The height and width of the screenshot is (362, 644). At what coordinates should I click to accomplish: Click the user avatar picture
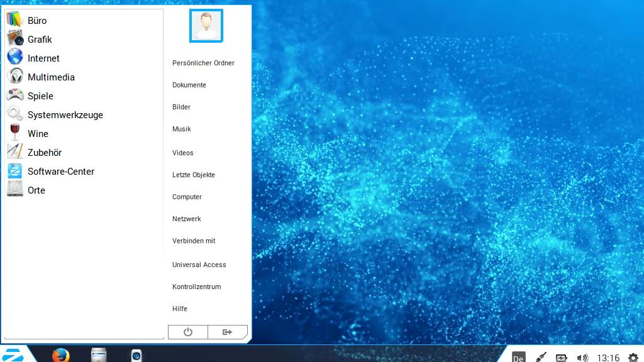tap(206, 26)
